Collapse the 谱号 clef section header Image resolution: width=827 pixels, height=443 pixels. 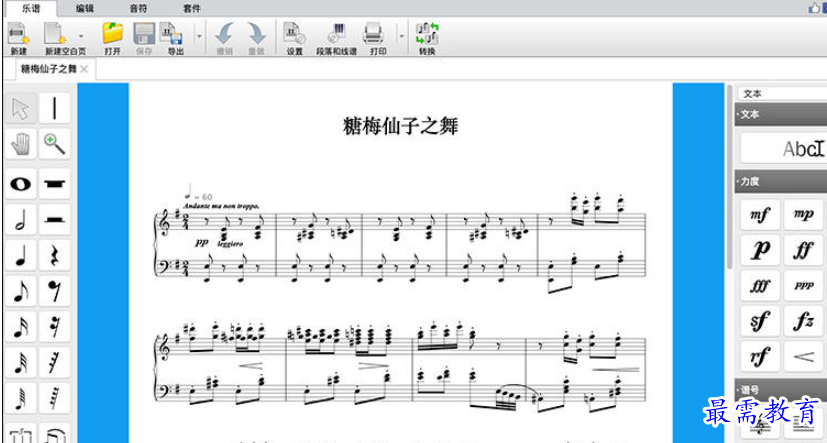tap(781, 390)
